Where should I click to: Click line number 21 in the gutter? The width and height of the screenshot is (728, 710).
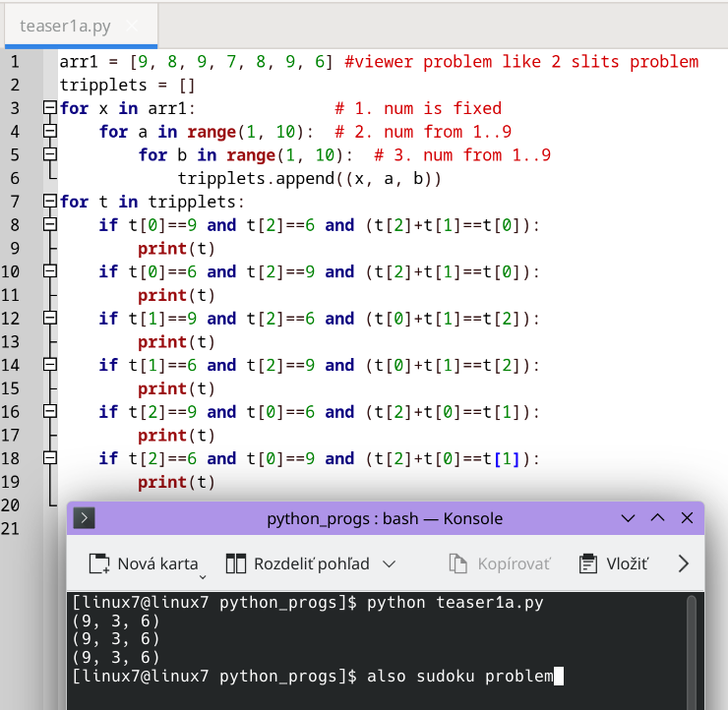tap(10, 528)
